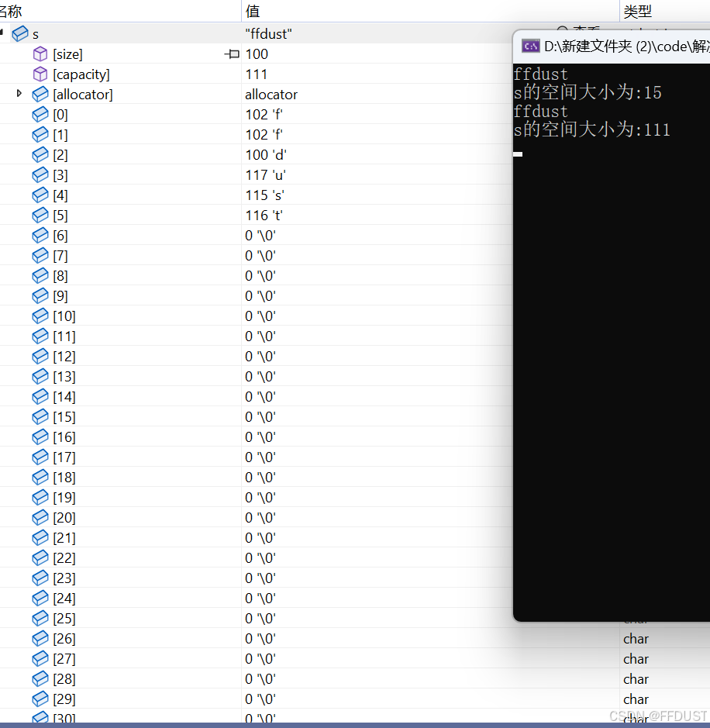This screenshot has height=728, width=710.
Task: Click the cube icon of element [7]
Action: coord(40,255)
